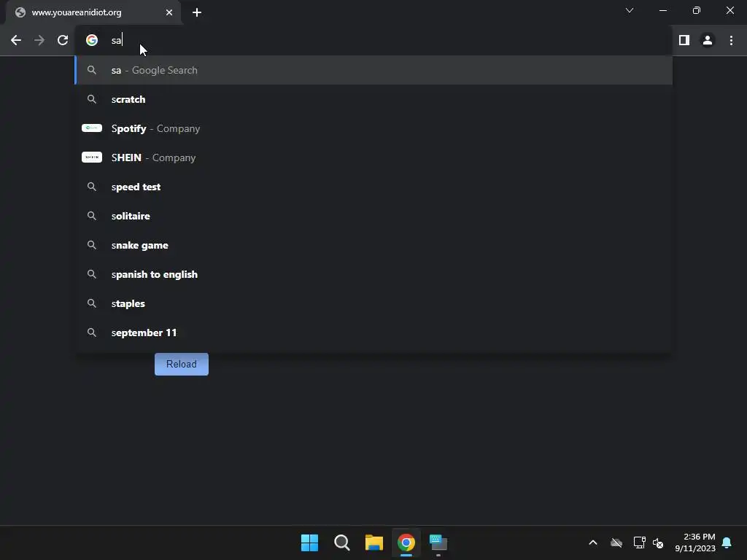Click search icon beside 'speed test'
The width and height of the screenshot is (747, 560).
click(92, 187)
